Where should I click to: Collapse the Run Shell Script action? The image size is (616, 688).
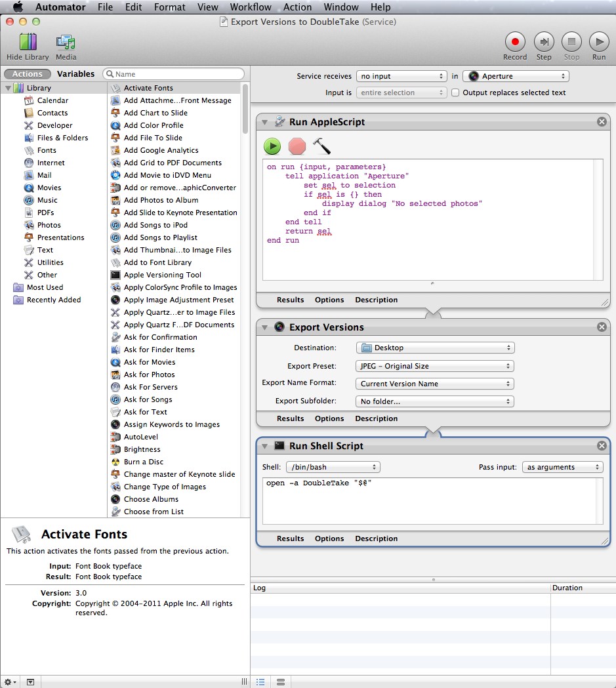click(264, 446)
